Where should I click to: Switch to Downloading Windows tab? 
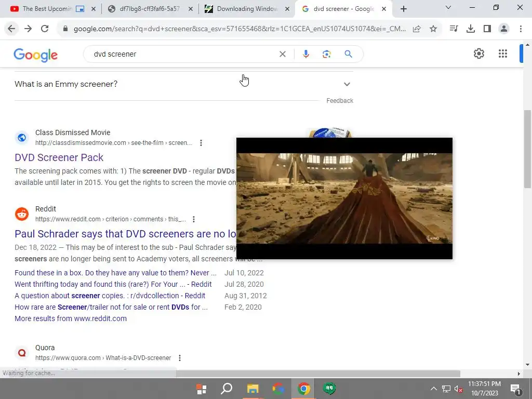[x=247, y=9]
